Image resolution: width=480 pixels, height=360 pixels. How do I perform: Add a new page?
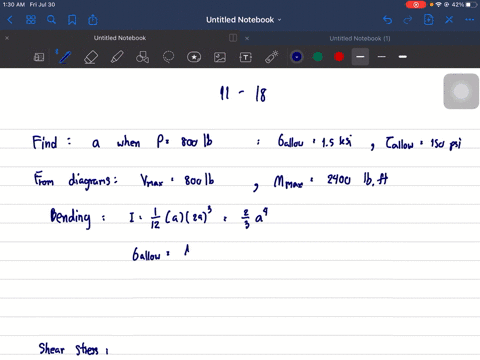pyautogui.click(x=429, y=20)
